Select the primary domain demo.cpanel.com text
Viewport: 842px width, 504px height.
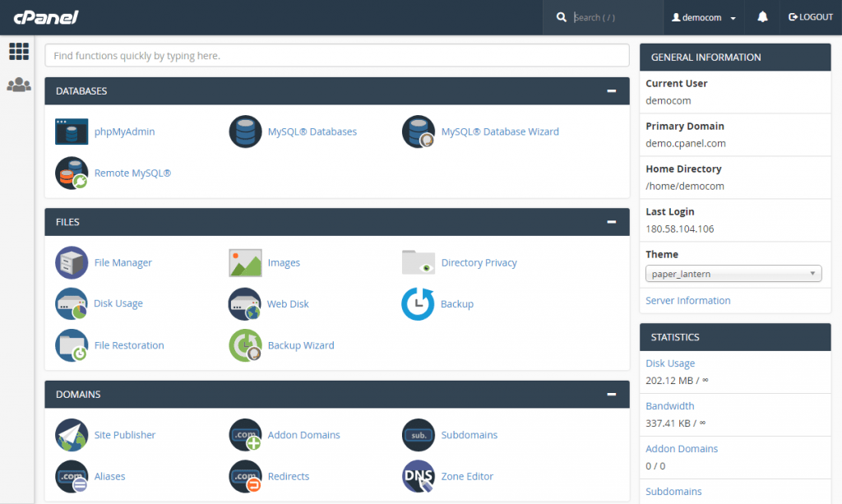pyautogui.click(x=686, y=143)
